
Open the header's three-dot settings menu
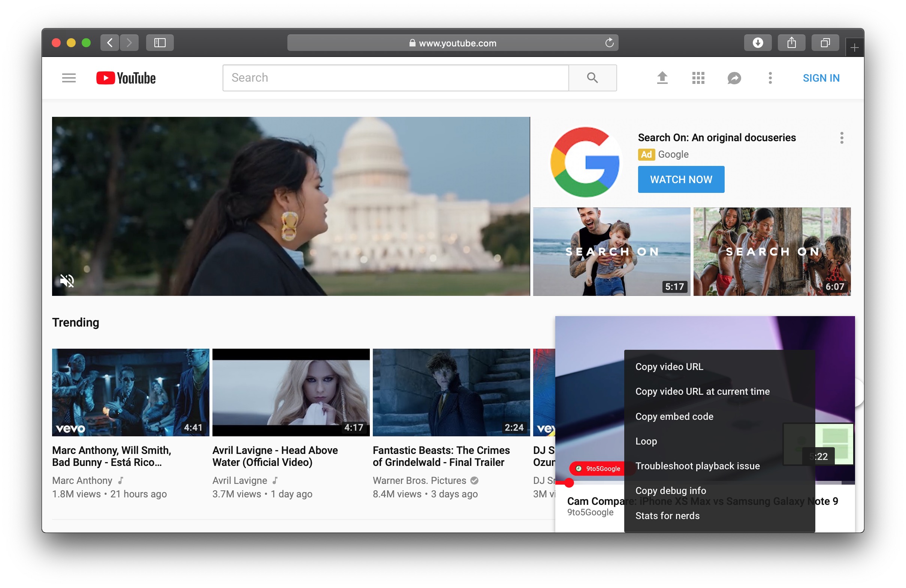coord(770,78)
